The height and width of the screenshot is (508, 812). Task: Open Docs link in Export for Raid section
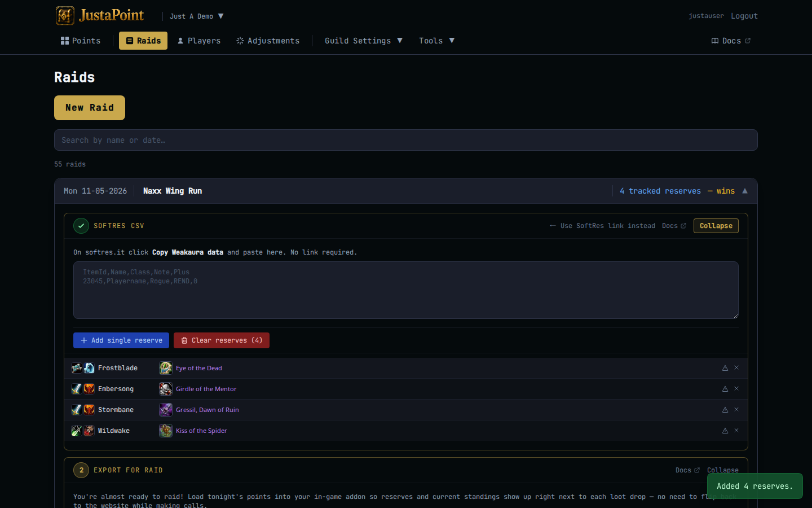point(687,470)
